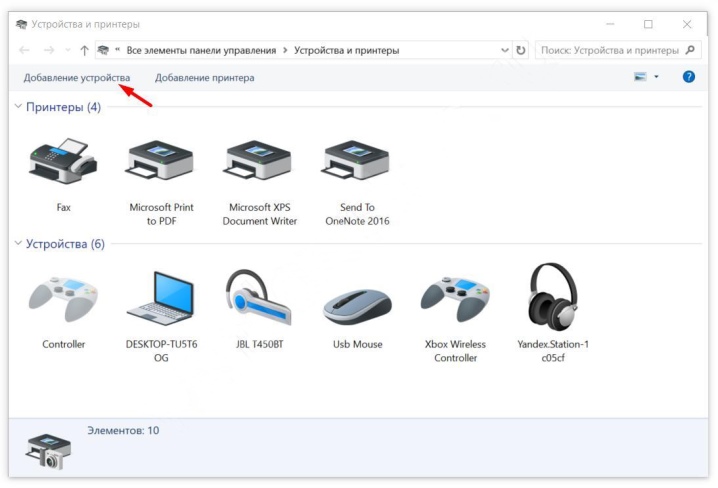Select the Controller gamepad device

pos(63,298)
